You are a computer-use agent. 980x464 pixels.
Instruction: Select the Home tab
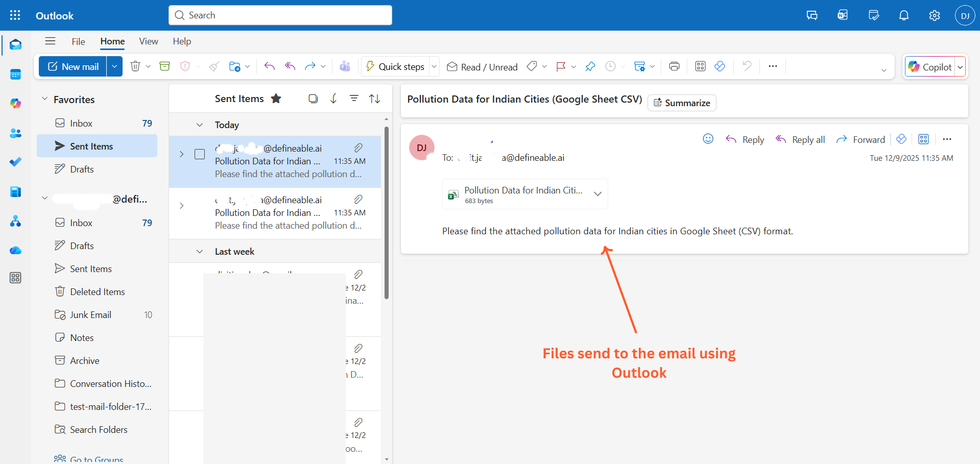click(112, 41)
